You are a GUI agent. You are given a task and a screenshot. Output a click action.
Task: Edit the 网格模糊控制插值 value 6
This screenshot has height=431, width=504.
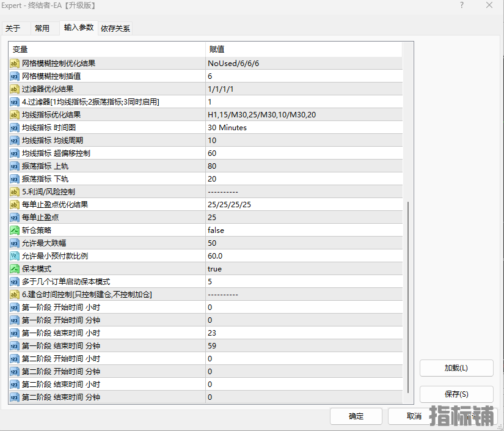point(304,76)
